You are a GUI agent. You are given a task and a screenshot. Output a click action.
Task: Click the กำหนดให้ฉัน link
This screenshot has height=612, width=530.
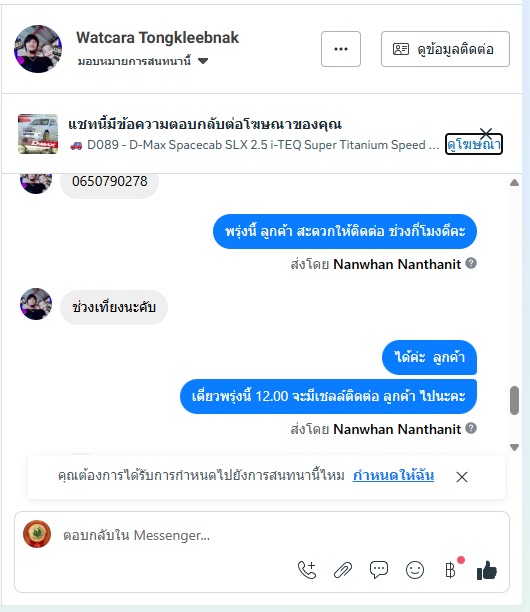393,475
